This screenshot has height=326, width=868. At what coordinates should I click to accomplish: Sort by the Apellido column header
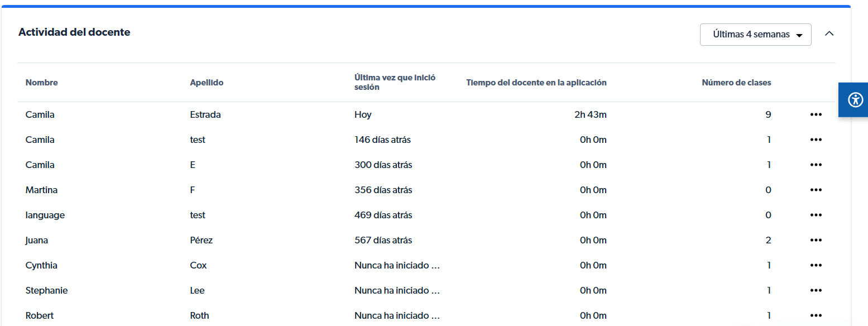[x=207, y=83]
